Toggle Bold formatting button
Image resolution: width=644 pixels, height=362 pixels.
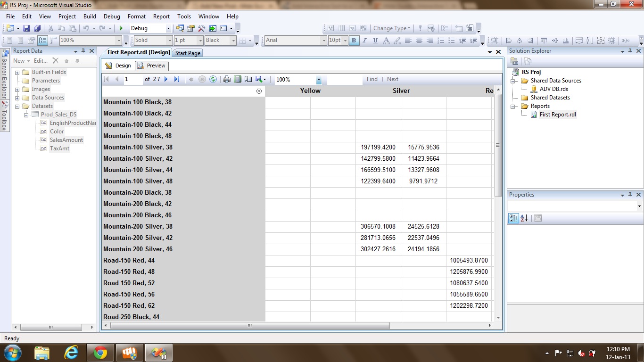pyautogui.click(x=354, y=41)
